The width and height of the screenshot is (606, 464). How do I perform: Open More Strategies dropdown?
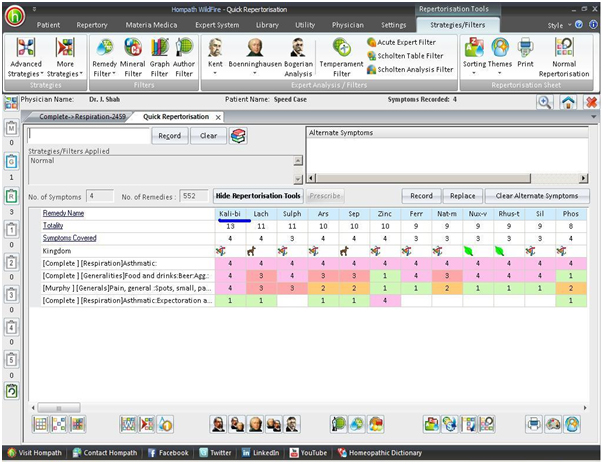point(65,57)
